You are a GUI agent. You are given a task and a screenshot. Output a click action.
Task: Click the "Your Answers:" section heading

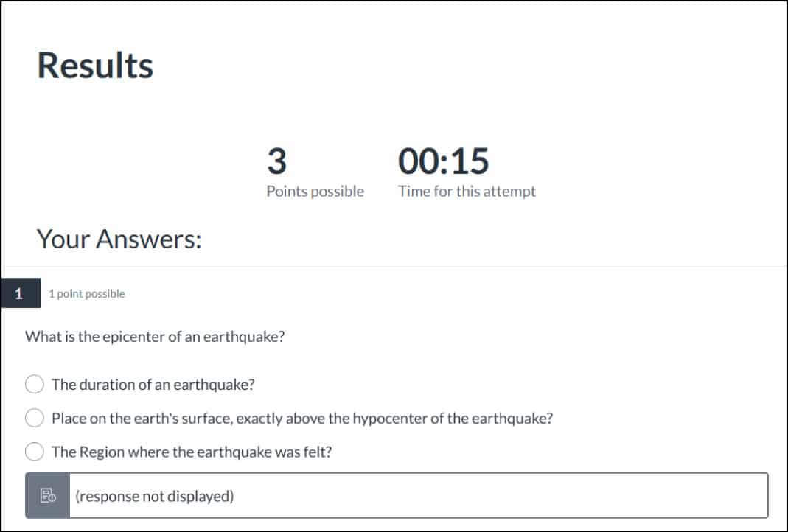[119, 239]
